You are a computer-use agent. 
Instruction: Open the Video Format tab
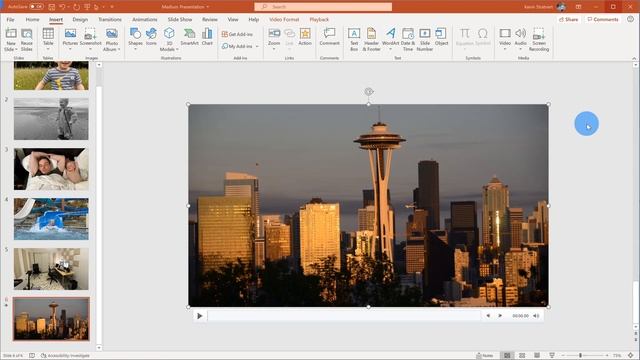click(284, 20)
